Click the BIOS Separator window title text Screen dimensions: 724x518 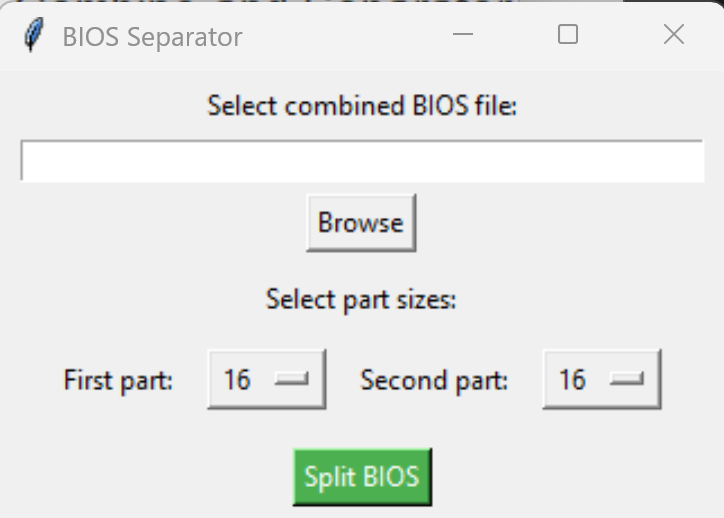coord(152,37)
